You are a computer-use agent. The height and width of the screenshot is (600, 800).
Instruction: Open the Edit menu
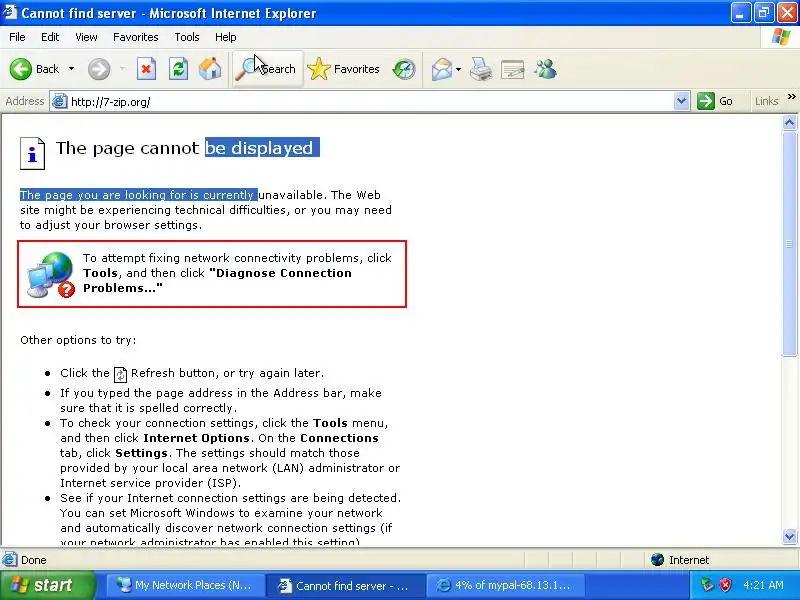(x=50, y=37)
